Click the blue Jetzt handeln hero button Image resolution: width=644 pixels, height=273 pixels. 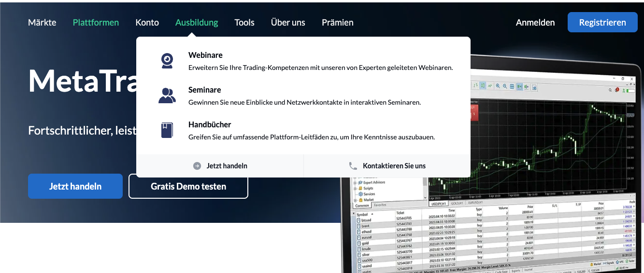(x=75, y=186)
